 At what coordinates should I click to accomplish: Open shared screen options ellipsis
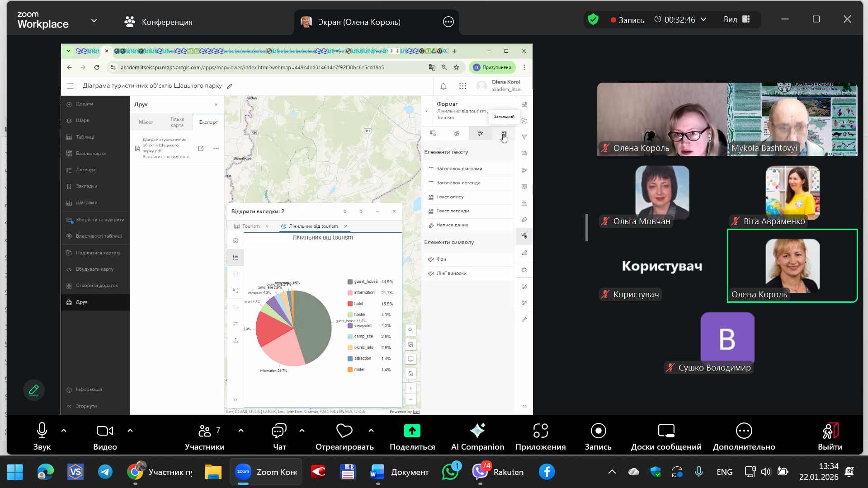pos(448,22)
